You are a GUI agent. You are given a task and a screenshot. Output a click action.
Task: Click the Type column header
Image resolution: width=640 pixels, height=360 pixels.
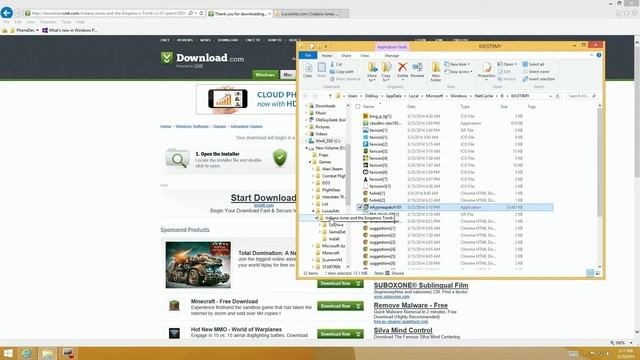tap(465, 107)
